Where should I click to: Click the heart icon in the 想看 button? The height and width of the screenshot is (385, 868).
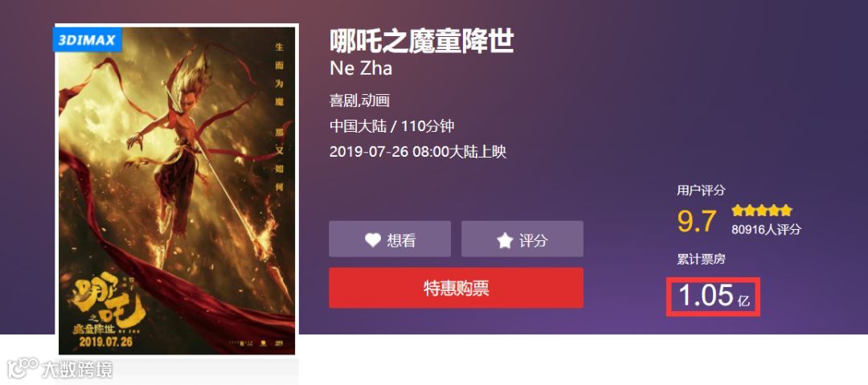(373, 240)
